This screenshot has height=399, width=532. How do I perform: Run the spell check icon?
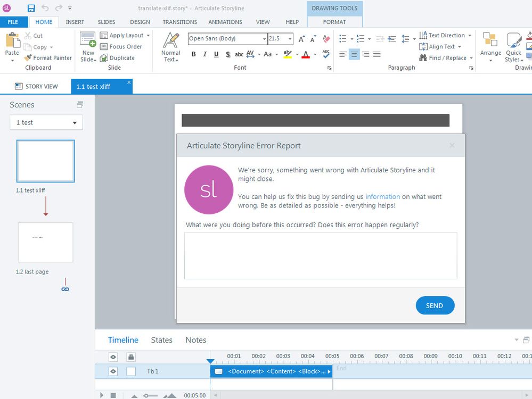(x=326, y=54)
